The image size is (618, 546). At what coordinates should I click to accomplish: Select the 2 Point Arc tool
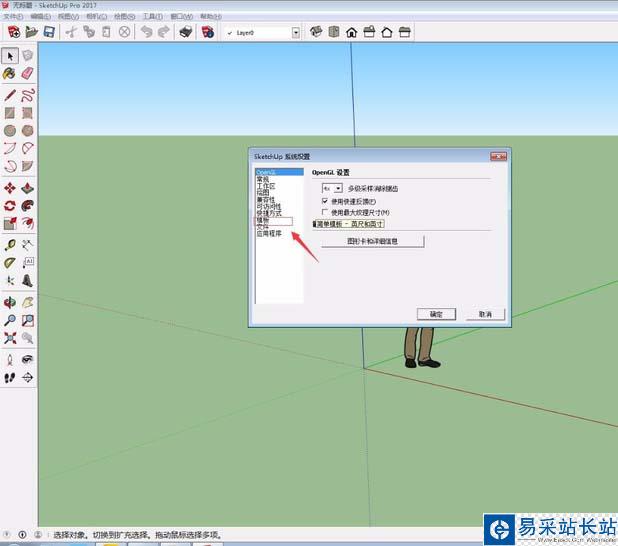[x=27, y=148]
